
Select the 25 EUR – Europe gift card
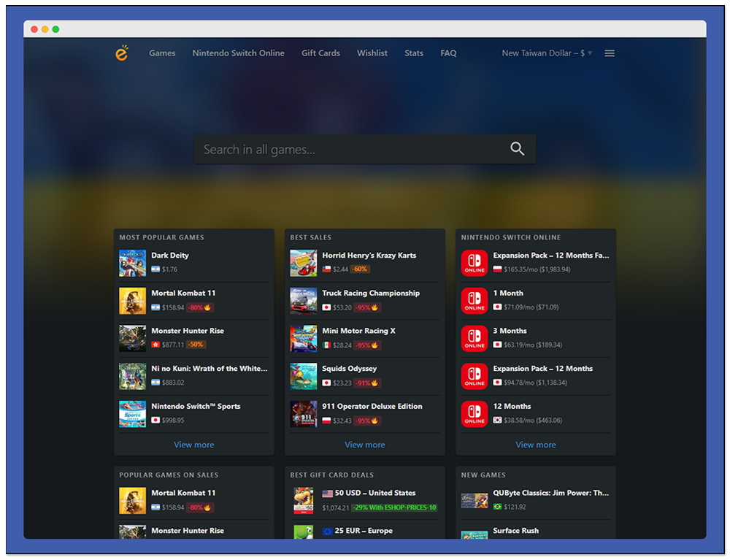click(x=364, y=531)
